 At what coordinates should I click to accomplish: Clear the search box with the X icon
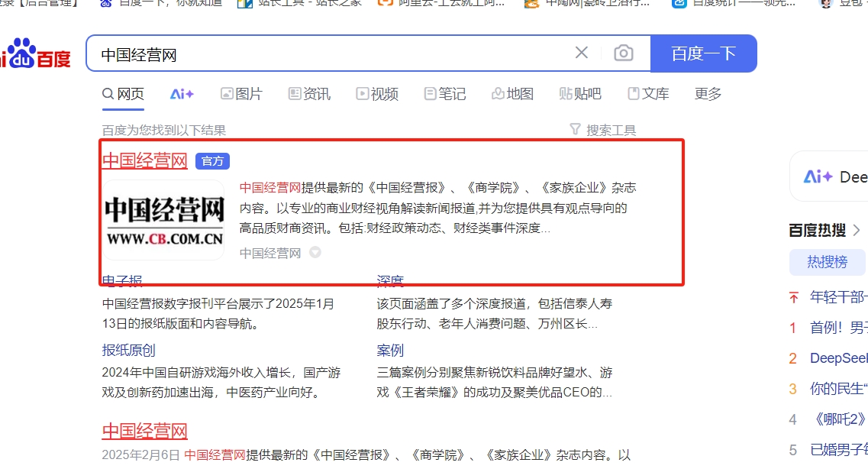tap(581, 53)
